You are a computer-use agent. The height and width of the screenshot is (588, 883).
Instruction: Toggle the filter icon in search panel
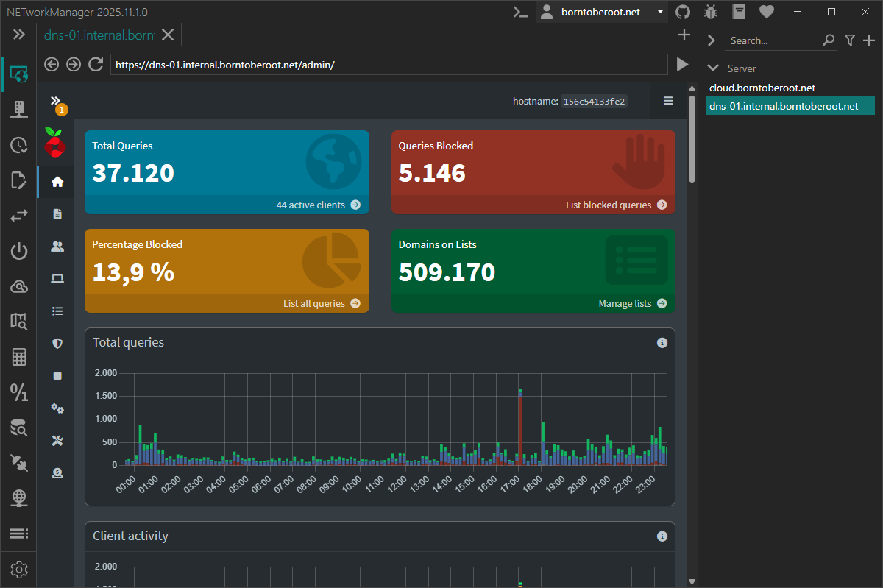pos(850,40)
